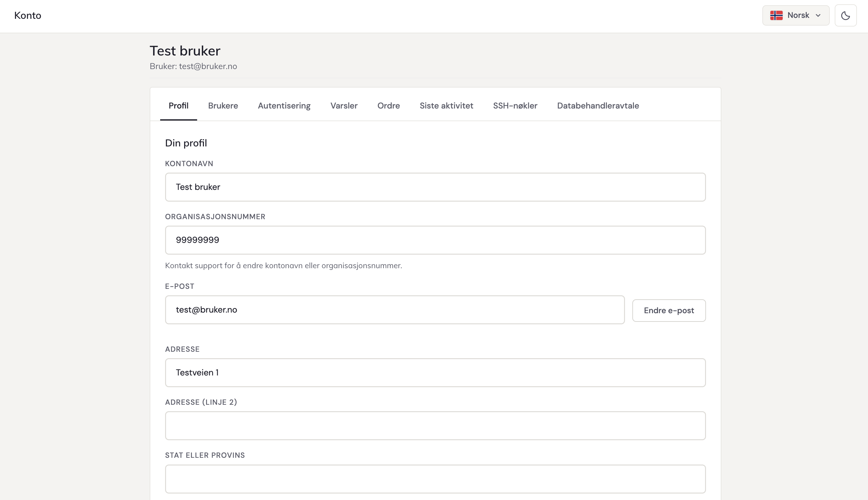Click the Adresse field with Testveien 1
The height and width of the screenshot is (500, 868).
[435, 373]
